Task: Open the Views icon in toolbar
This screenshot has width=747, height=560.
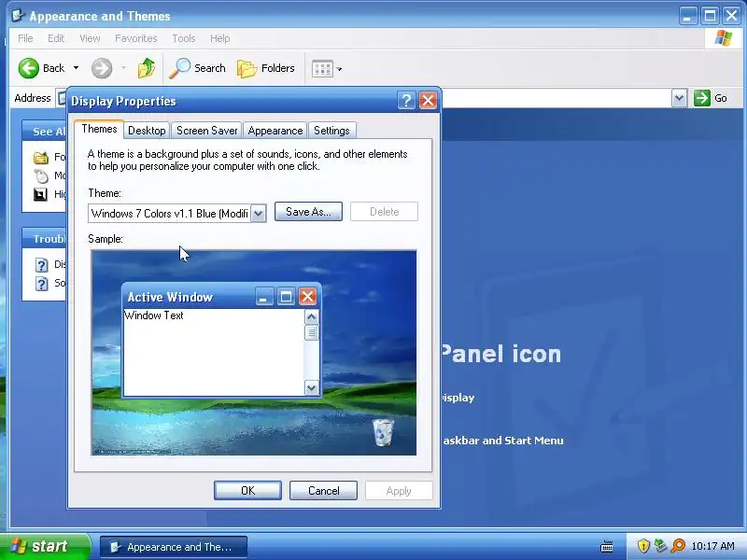Action: pos(322,68)
